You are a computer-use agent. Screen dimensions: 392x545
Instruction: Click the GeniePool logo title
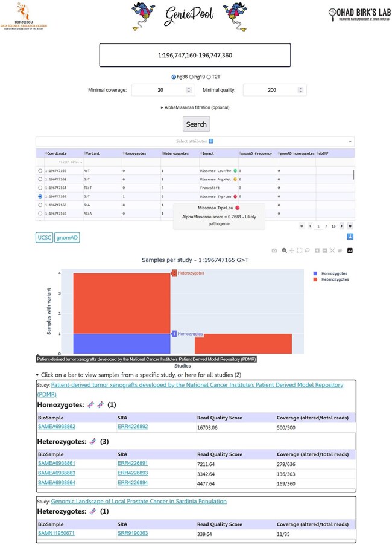(189, 15)
